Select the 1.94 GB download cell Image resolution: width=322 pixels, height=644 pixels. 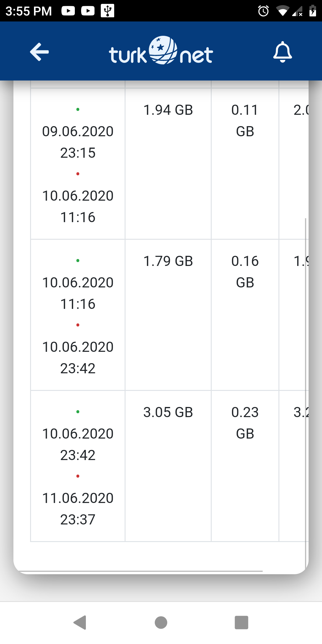(168, 164)
